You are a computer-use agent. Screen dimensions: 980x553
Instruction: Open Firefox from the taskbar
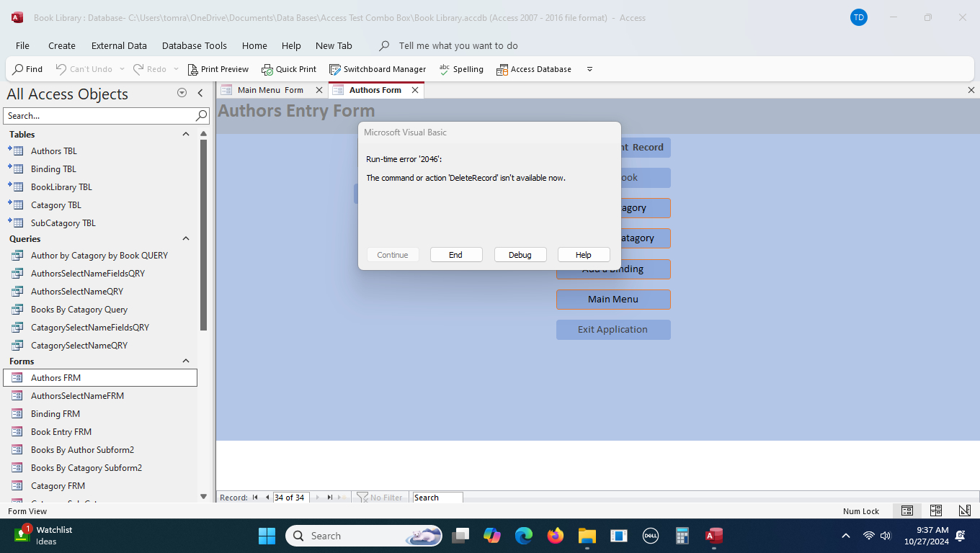point(555,536)
